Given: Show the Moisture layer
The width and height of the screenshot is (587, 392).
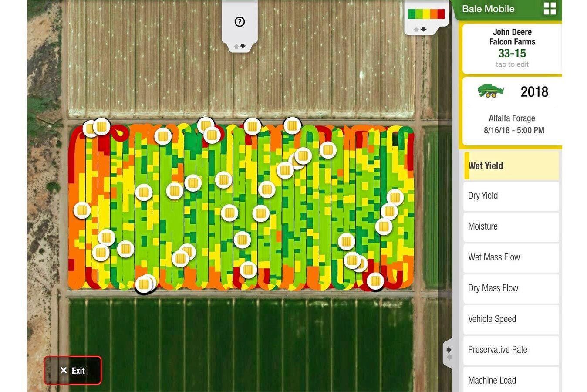Looking at the screenshot, I should tap(511, 227).
